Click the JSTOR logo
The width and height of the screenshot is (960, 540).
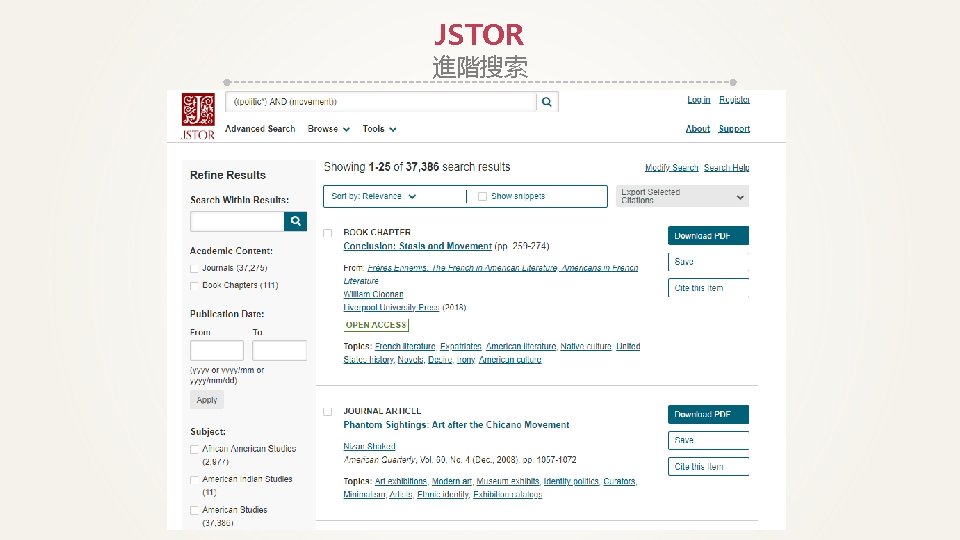pyautogui.click(x=198, y=116)
